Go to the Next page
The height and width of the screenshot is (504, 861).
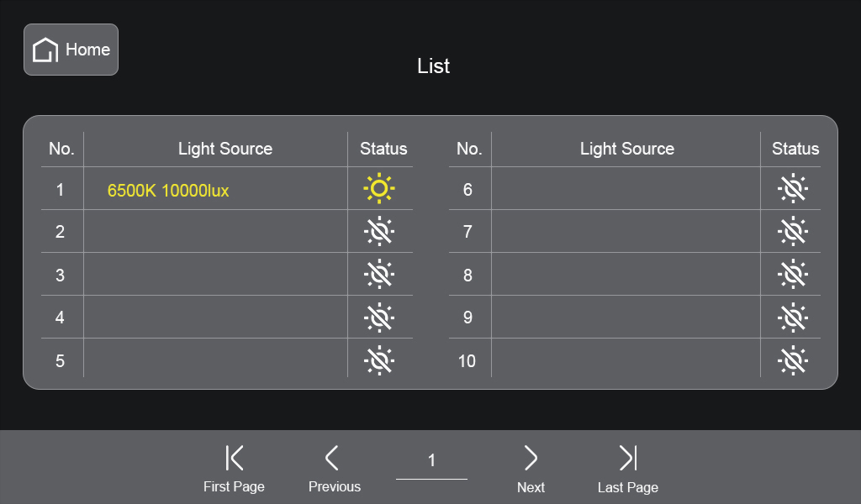point(531,469)
